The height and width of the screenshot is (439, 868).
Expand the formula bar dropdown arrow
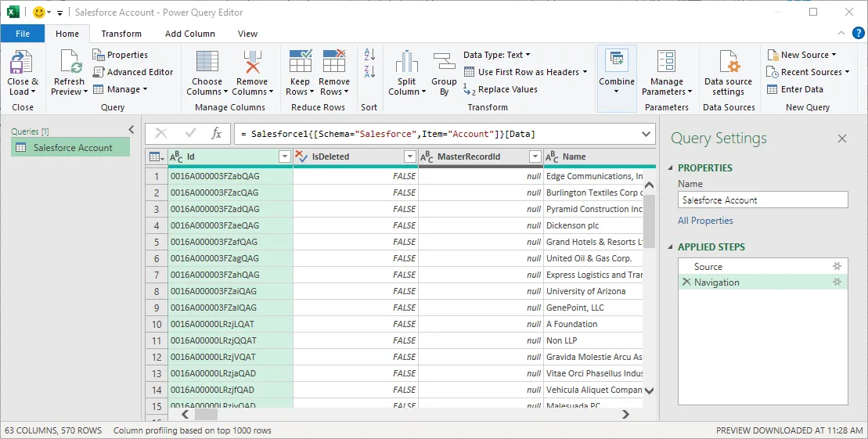(x=646, y=134)
